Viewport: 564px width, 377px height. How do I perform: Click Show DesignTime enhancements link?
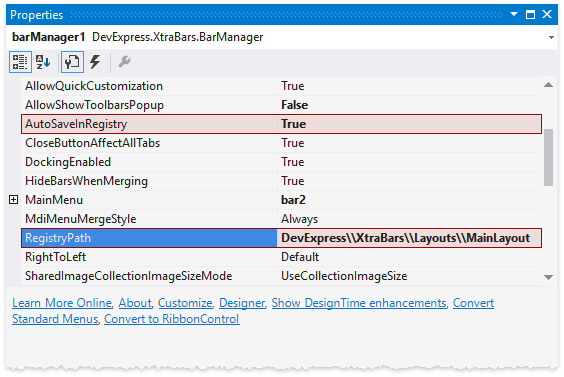359,303
